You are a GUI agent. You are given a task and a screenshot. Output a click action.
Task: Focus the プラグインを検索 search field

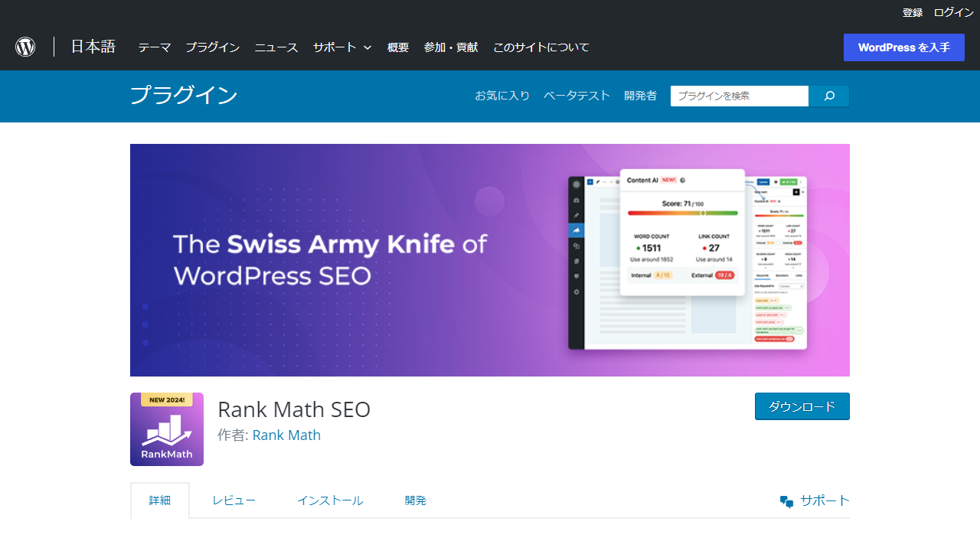coord(740,96)
